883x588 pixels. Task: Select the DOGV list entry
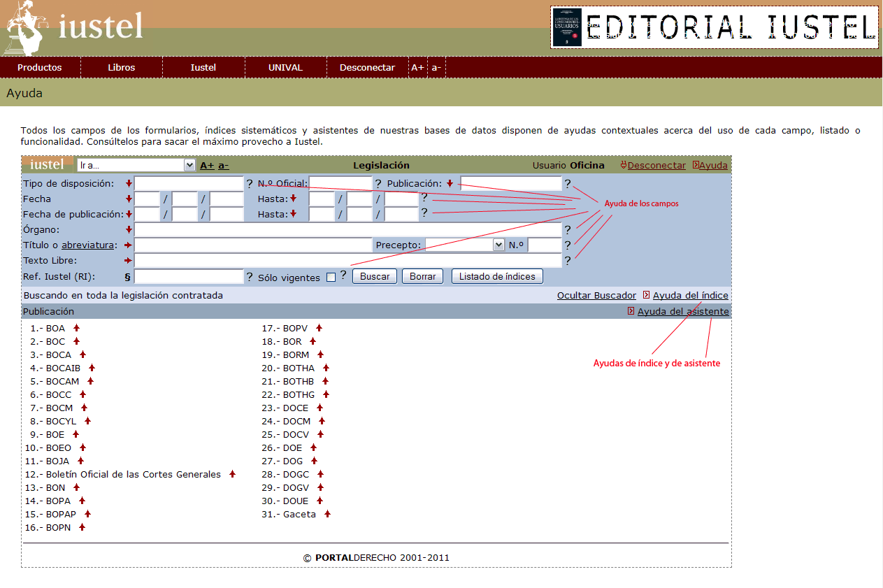pos(296,488)
